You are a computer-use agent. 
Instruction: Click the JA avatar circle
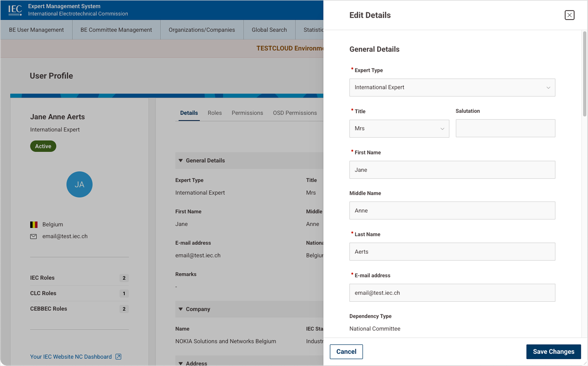(79, 184)
